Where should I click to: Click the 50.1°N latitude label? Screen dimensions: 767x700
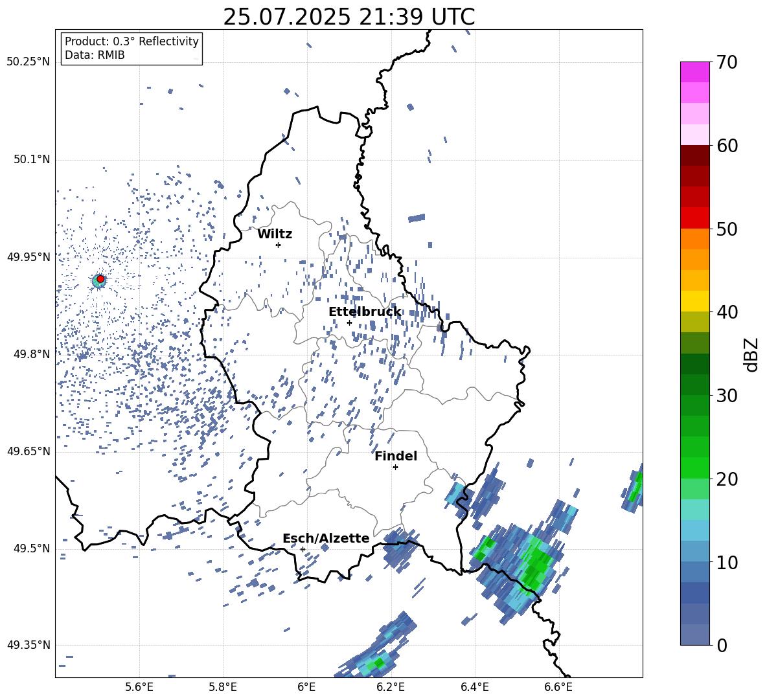[x=31, y=159]
